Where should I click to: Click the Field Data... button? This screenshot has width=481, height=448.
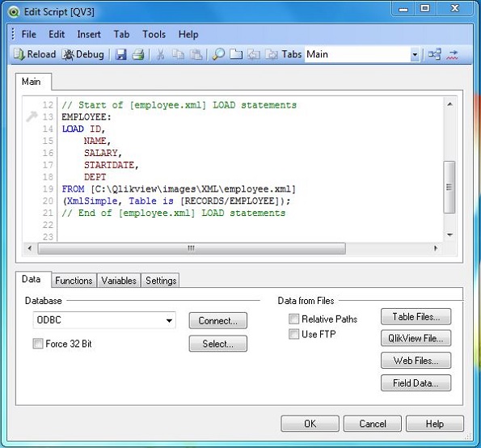click(416, 383)
